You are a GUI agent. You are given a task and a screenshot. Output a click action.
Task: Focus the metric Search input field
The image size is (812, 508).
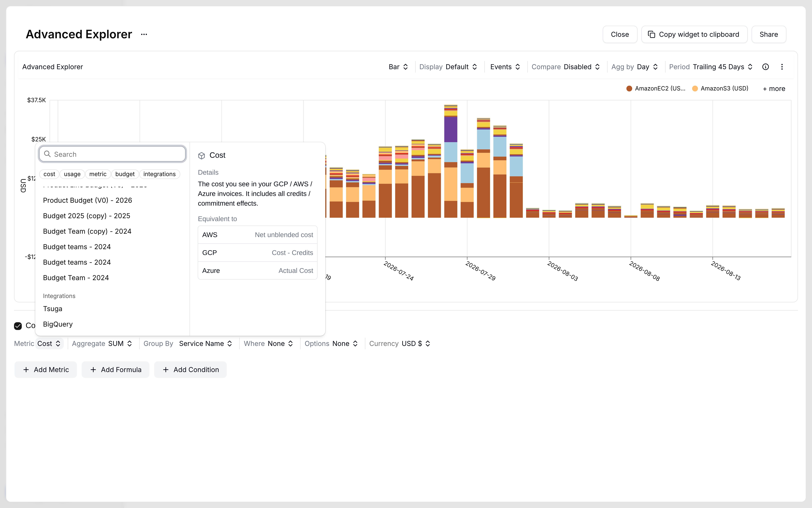(112, 154)
